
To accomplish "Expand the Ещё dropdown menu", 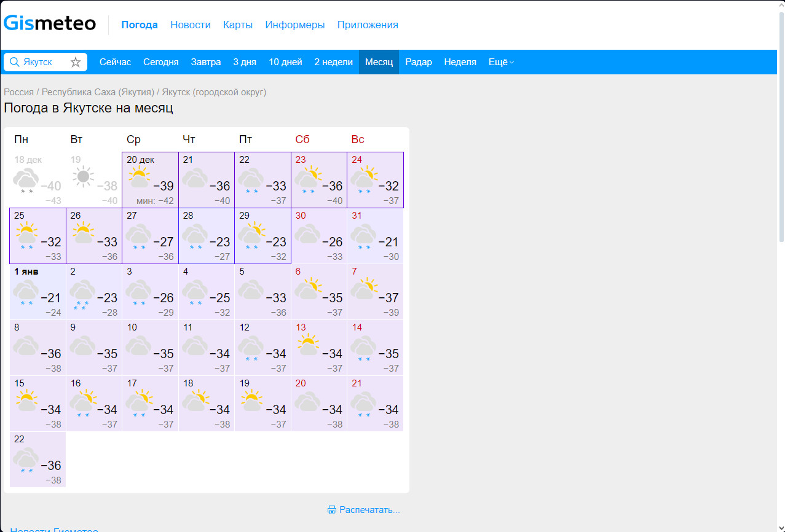I will pyautogui.click(x=501, y=62).
